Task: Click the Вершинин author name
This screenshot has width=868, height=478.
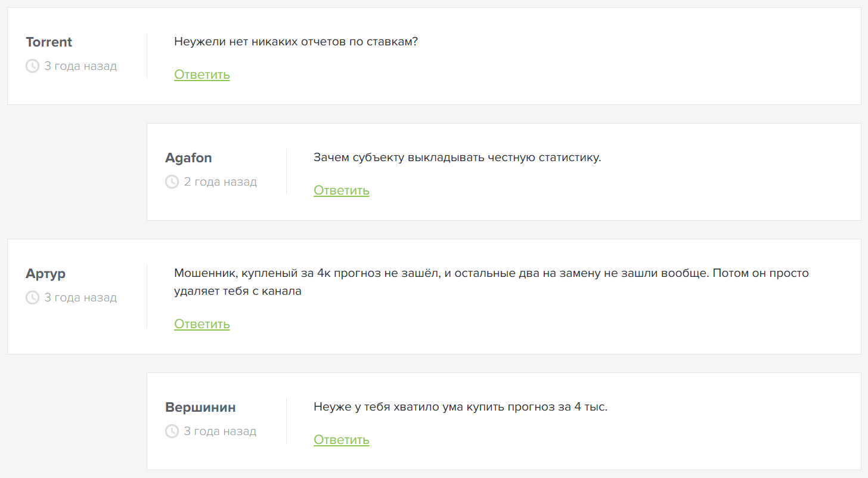Action: 200,408
